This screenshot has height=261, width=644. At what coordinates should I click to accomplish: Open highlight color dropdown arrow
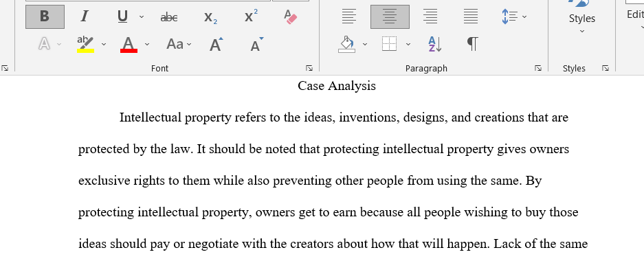104,44
